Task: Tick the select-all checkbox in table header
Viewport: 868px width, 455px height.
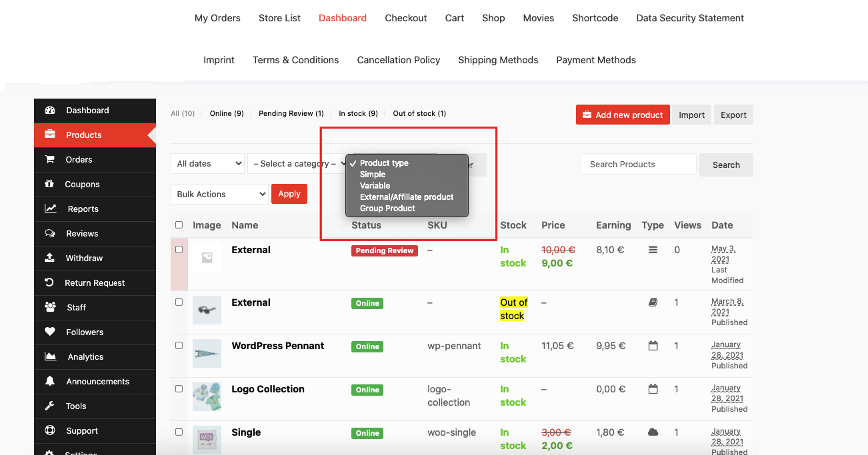Action: tap(179, 225)
